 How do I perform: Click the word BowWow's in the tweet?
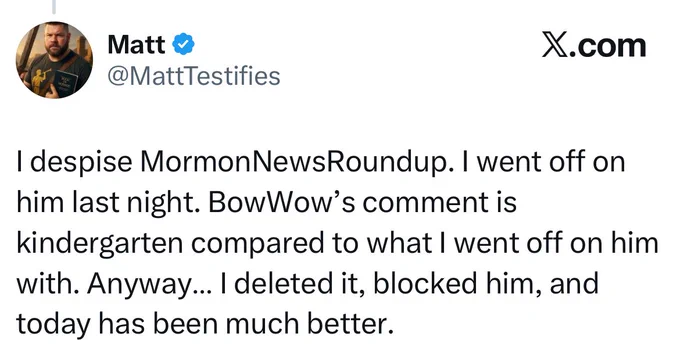click(281, 203)
